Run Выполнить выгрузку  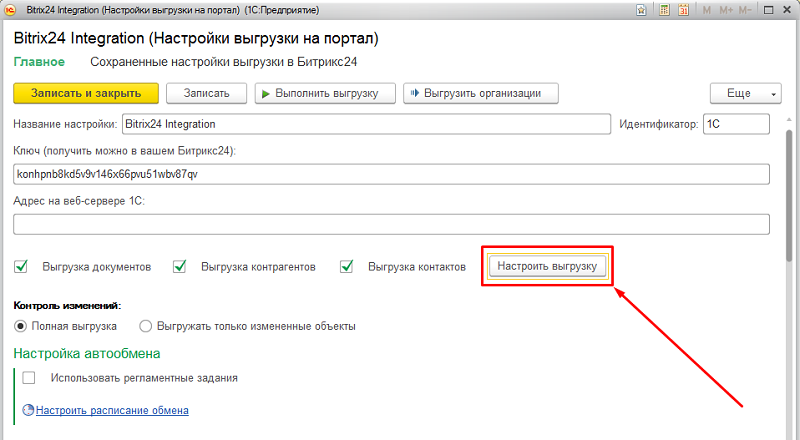[x=326, y=93]
